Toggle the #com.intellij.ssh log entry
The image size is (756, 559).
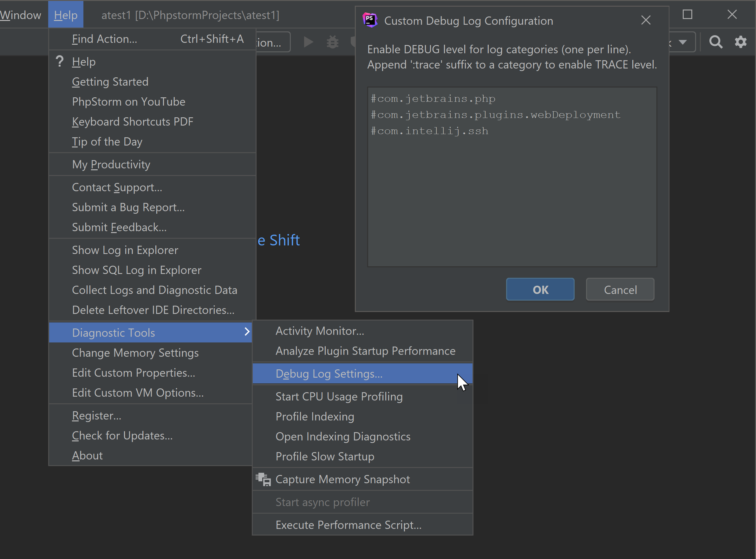point(431,130)
